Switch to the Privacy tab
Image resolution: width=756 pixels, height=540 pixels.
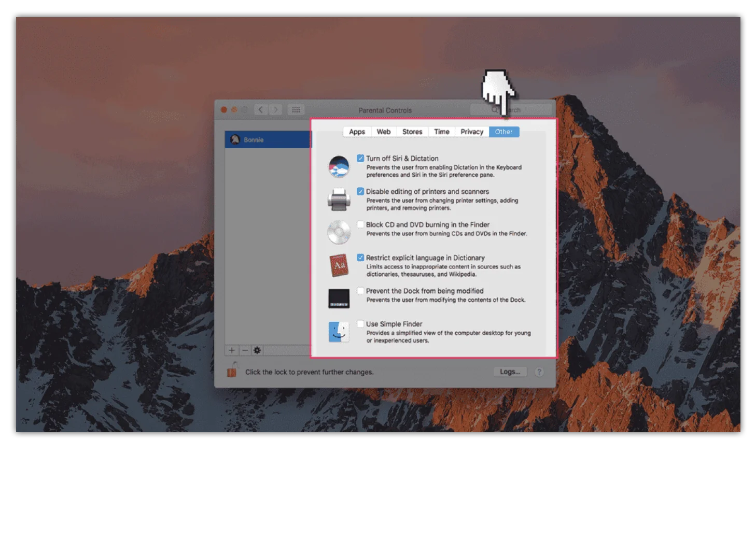[472, 132]
